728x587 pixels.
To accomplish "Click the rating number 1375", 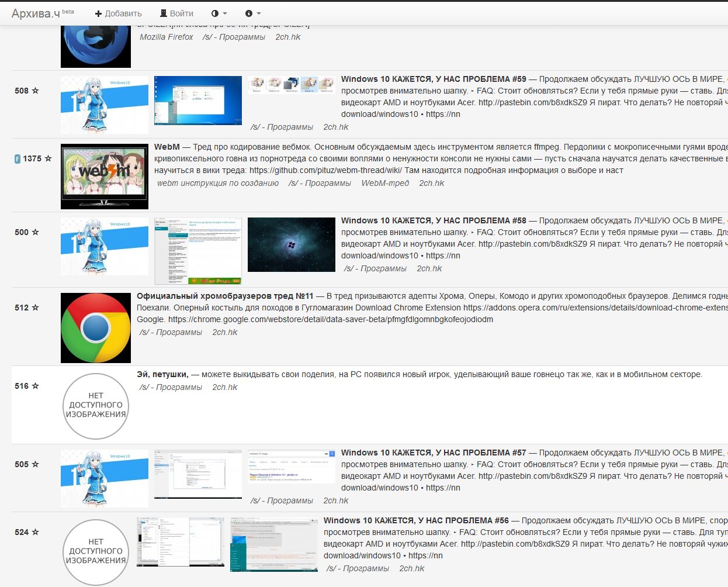I will (x=32, y=158).
